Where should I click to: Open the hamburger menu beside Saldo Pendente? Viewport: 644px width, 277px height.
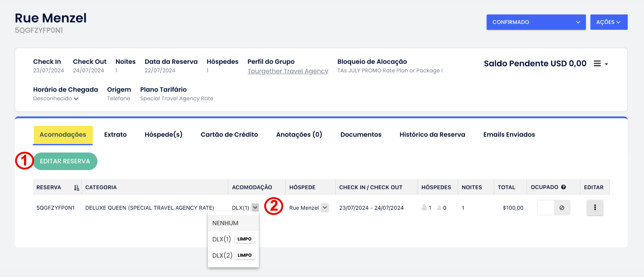pyautogui.click(x=601, y=64)
